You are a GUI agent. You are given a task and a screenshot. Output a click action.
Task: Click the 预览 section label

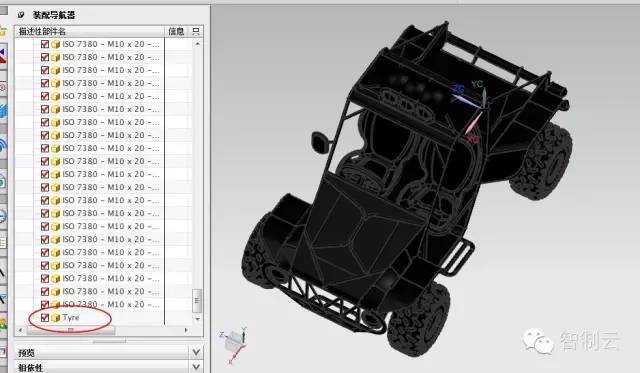[x=26, y=353]
